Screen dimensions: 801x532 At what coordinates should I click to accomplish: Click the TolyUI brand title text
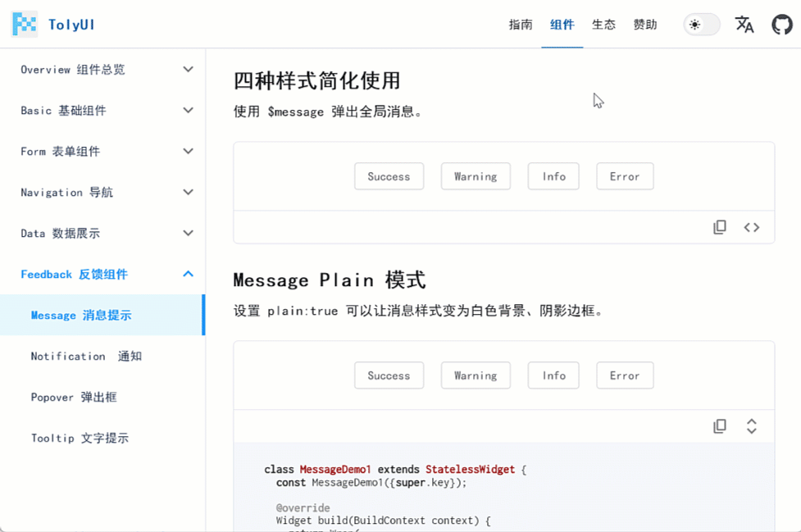pyautogui.click(x=71, y=25)
